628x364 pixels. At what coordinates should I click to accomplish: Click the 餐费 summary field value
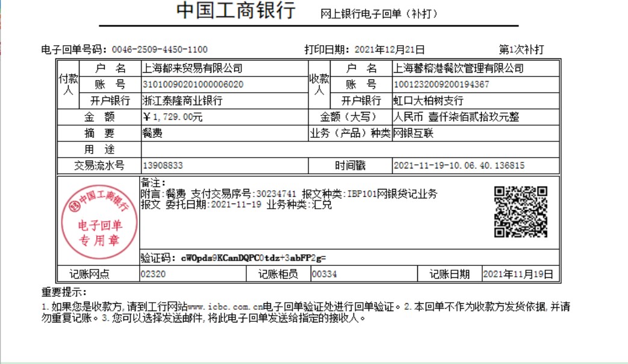[152, 134]
